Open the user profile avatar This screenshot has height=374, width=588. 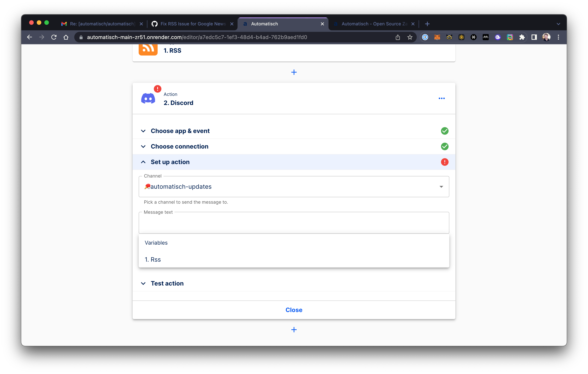[x=546, y=37]
